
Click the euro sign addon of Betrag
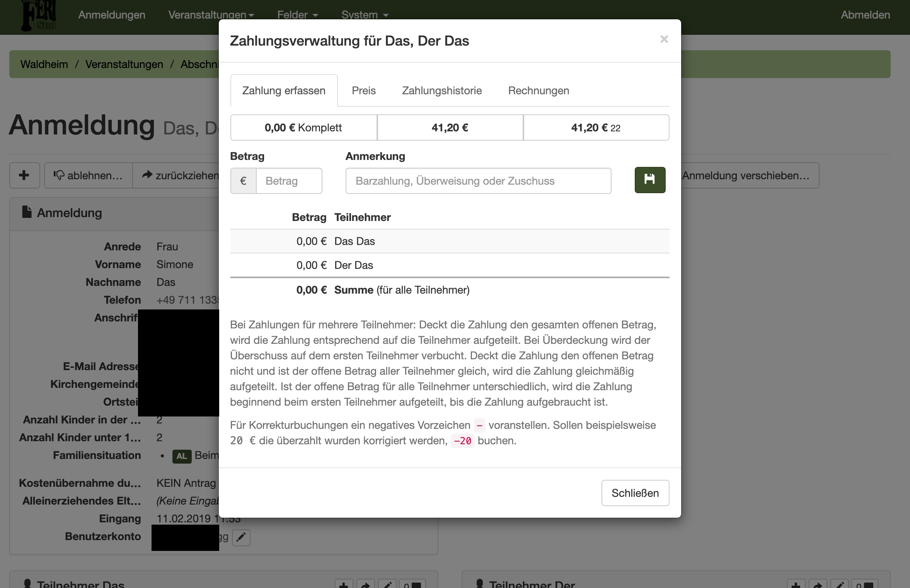tap(243, 181)
